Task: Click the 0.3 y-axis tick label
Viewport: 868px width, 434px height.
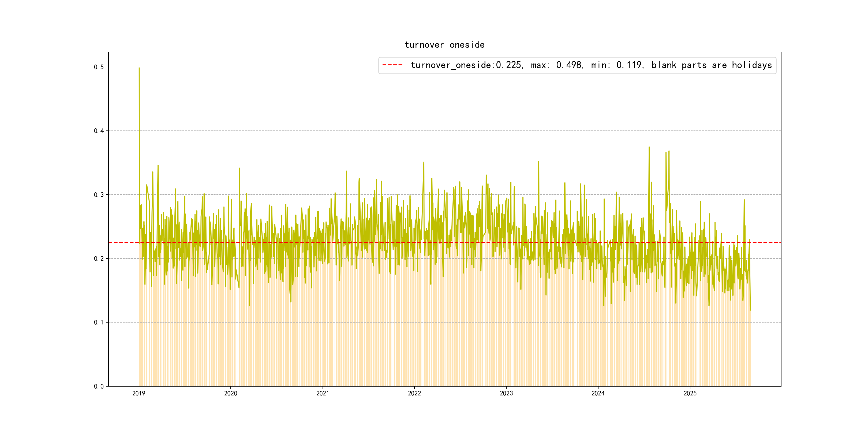Action: pos(99,195)
